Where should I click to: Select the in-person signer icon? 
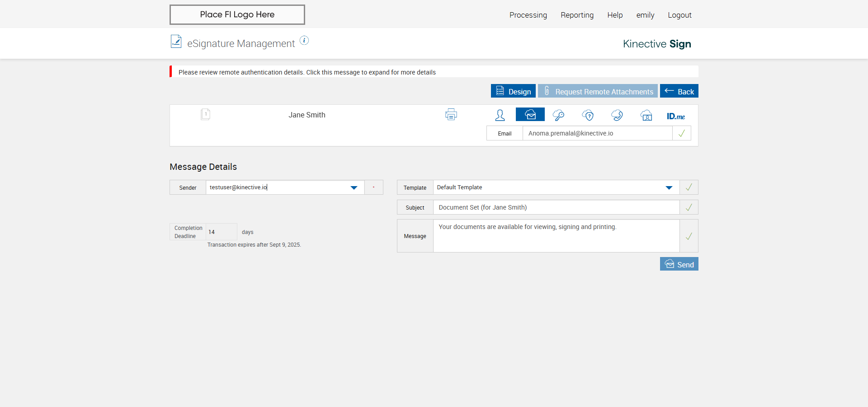[x=500, y=115]
